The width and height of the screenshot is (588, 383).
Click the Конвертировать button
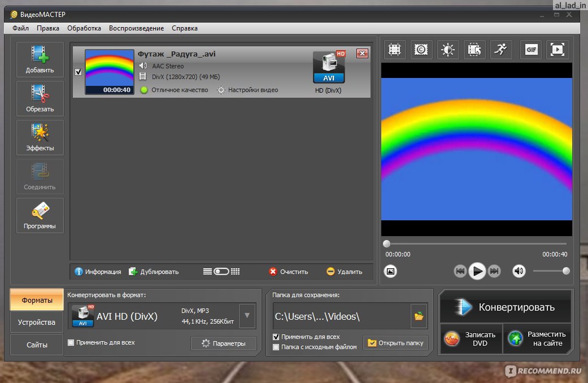(506, 307)
